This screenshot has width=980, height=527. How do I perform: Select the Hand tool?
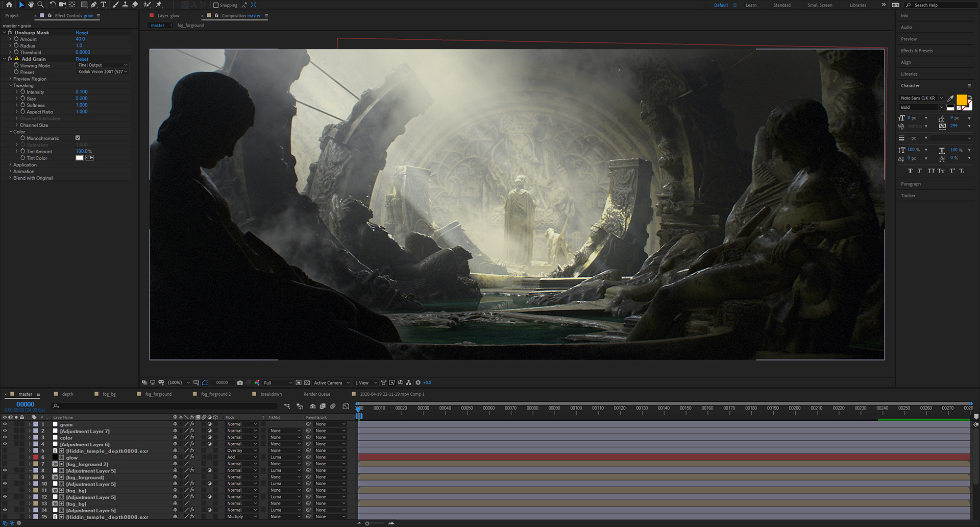pyautogui.click(x=31, y=5)
